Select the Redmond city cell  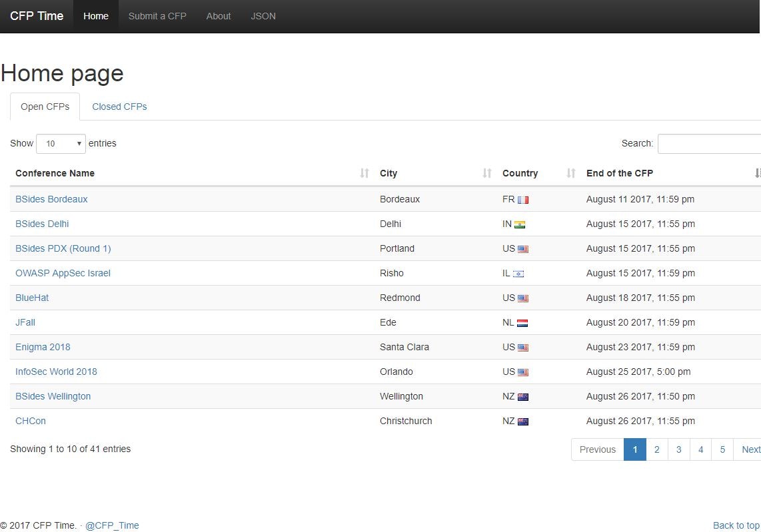[x=400, y=298]
